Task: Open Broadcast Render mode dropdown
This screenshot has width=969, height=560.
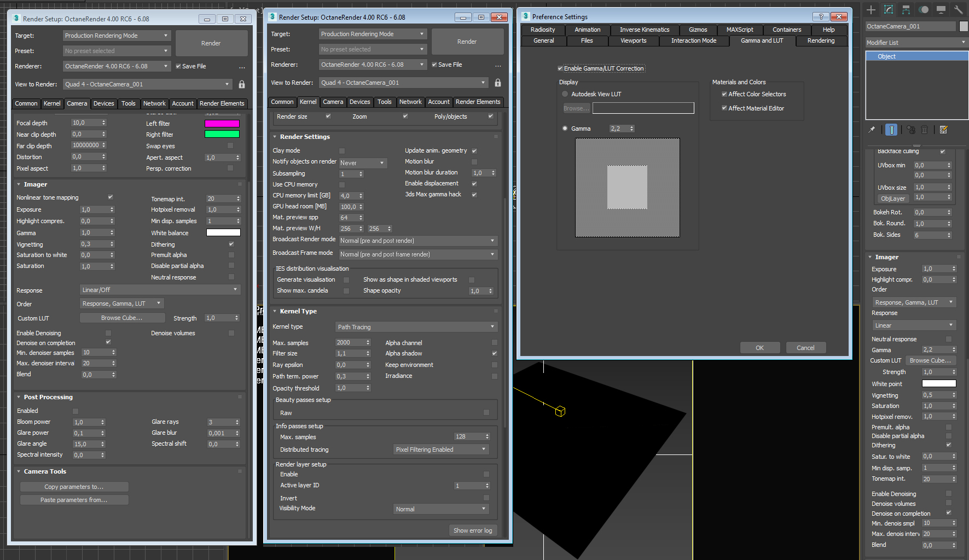Action: tap(417, 241)
